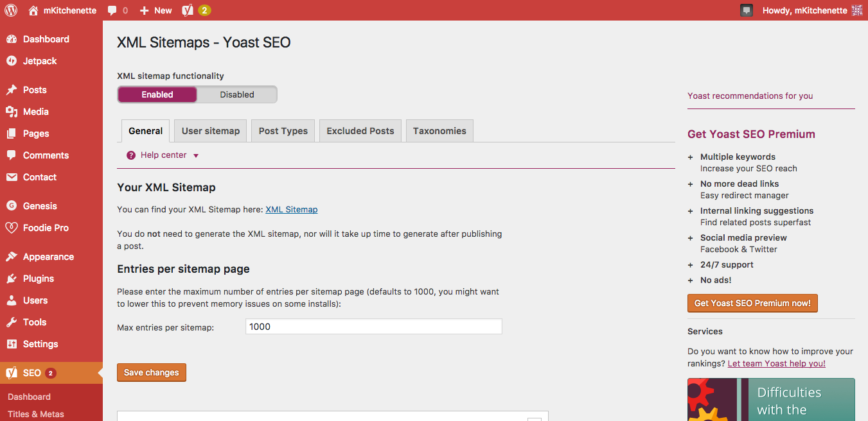Click the Foodie Pro heart icon
The height and width of the screenshot is (421, 868).
click(12, 228)
